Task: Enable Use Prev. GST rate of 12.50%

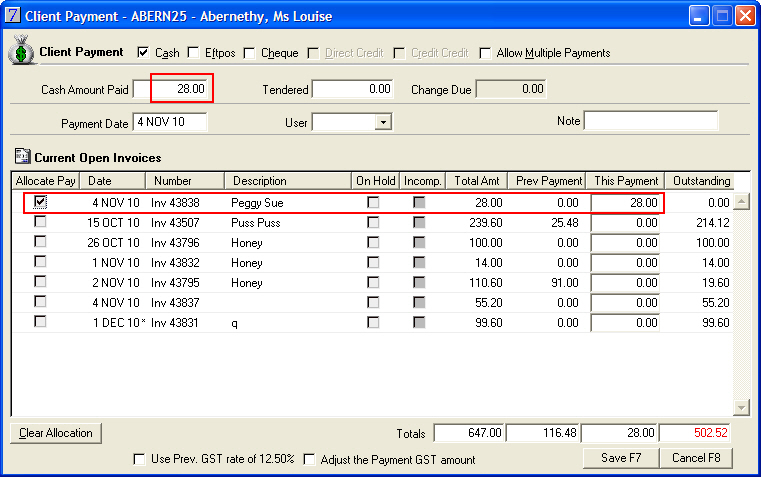Action: click(139, 459)
